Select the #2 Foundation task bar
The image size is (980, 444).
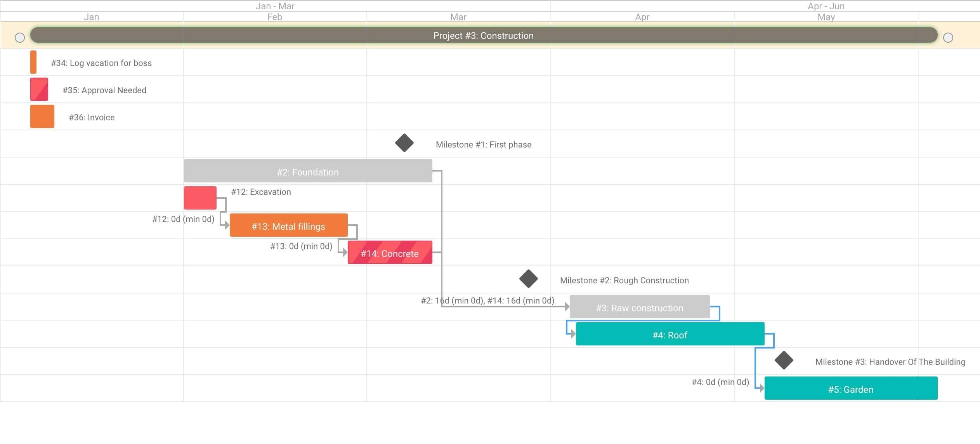click(307, 171)
